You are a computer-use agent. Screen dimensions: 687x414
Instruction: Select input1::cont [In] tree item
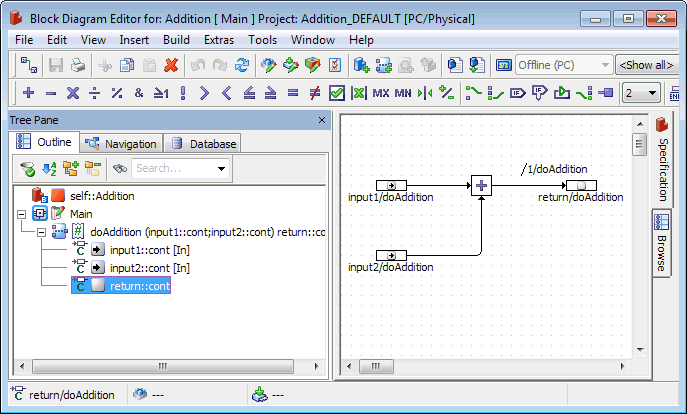pos(150,250)
